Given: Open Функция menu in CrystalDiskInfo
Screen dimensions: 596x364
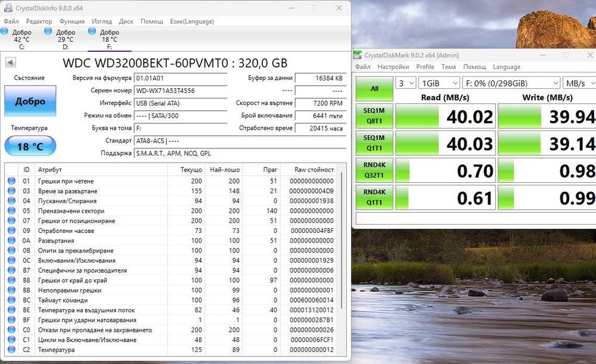Looking at the screenshot, I should 72,21.
